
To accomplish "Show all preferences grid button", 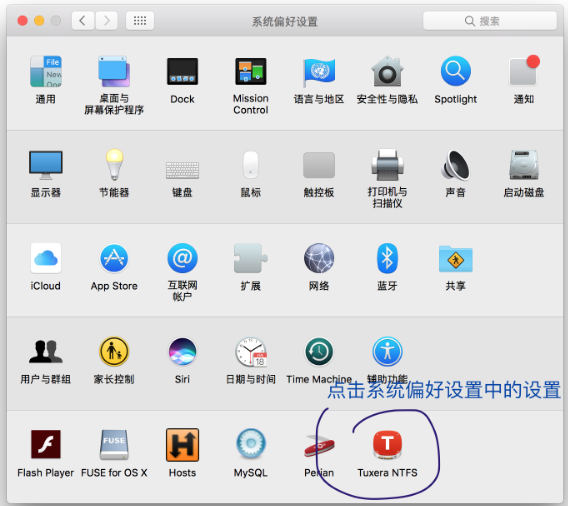I will click(140, 21).
